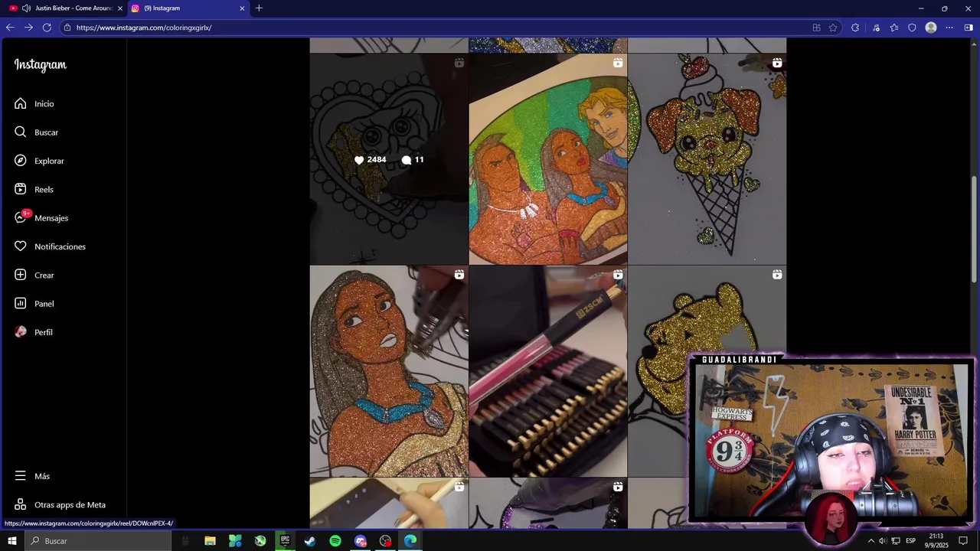
Task: Click reel icon on Pocahontas group post
Action: pyautogui.click(x=618, y=63)
